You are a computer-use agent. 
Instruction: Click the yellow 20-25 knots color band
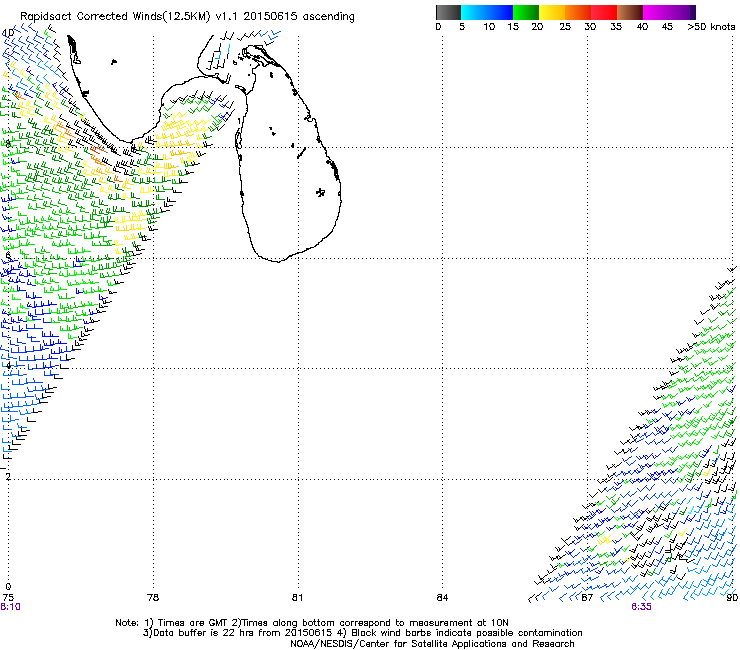pos(552,12)
